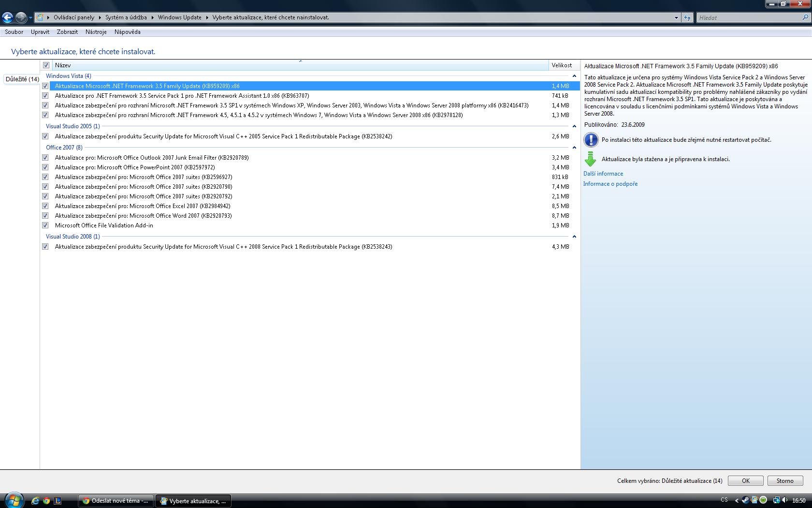Uncheck the KB959209 .NET Family Update
812x508 pixels.
(x=45, y=86)
